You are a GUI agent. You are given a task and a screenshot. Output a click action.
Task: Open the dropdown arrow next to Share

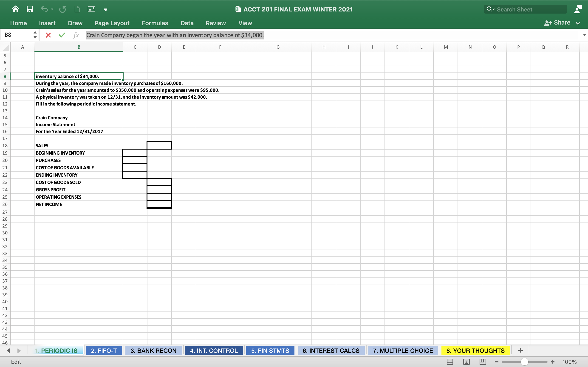578,23
